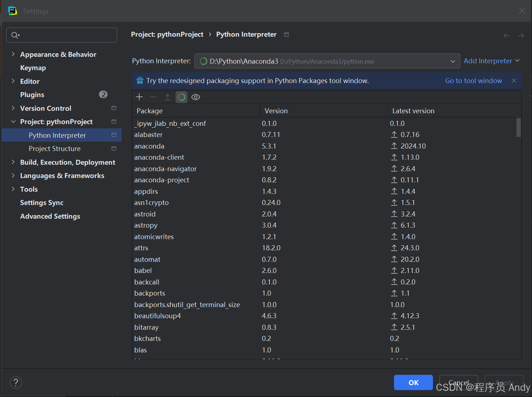Sort by Package column header
This screenshot has width=532, height=397.
tap(196, 111)
